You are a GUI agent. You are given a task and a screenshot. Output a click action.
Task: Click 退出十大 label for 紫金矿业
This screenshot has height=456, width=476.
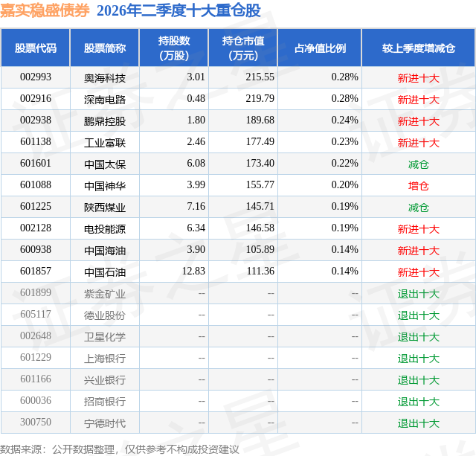[x=419, y=294]
